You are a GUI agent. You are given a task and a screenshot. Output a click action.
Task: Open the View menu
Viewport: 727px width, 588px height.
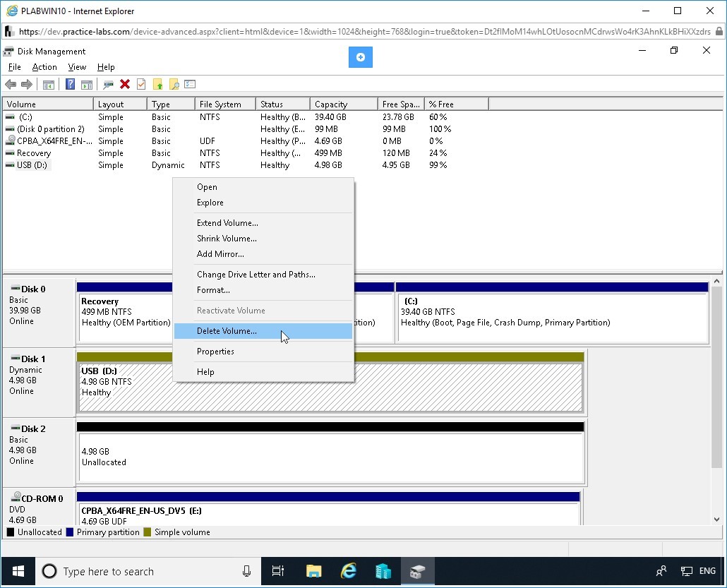coord(77,67)
